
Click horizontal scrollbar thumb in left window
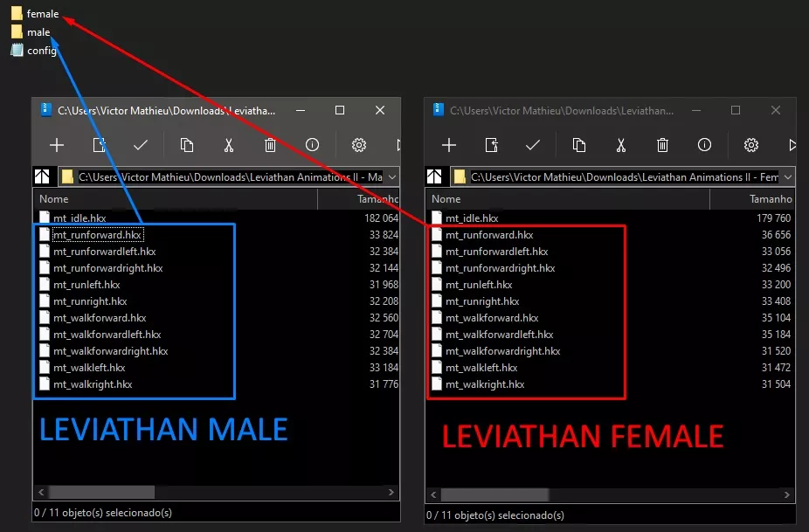[101, 493]
